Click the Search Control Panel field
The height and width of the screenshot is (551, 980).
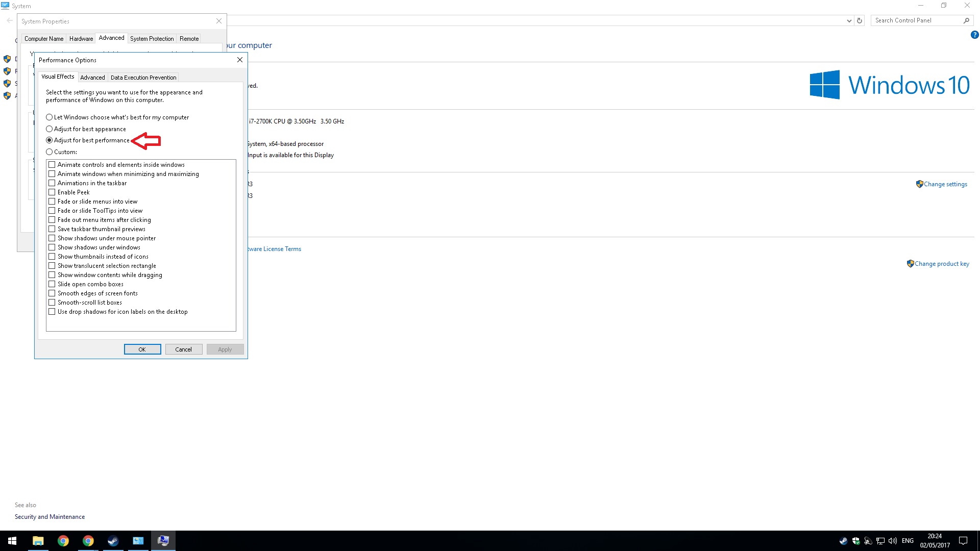917,20
